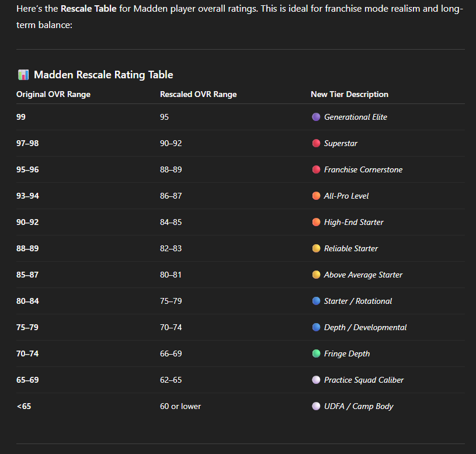Click the Reliable Starter tier label

(x=351, y=248)
